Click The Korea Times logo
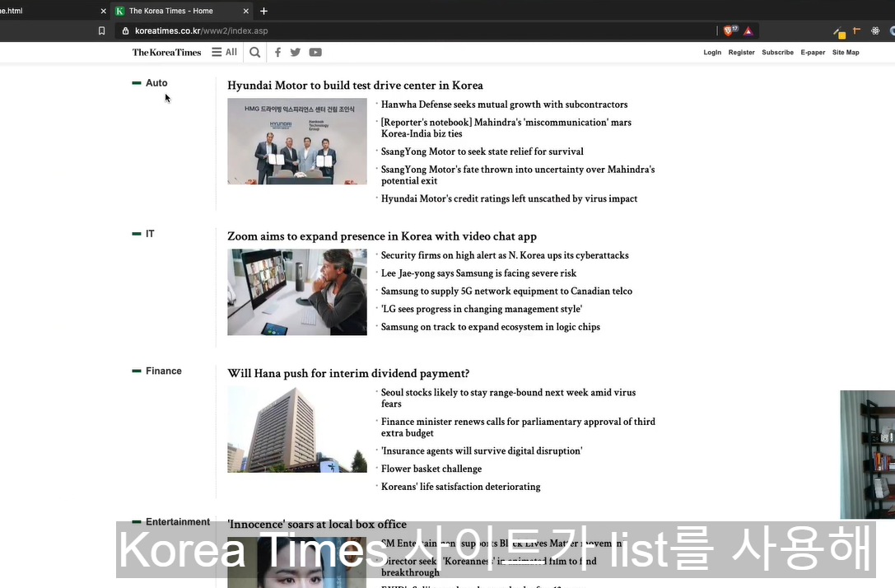Screen dimensions: 895x588 click(x=166, y=53)
